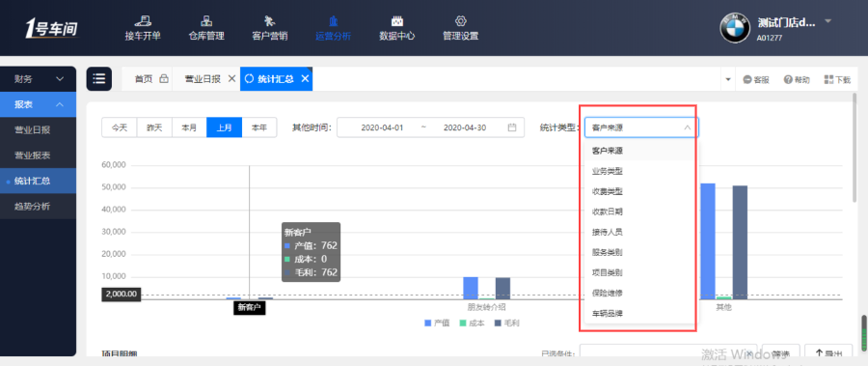Collapse the 报表 sidebar section
This screenshot has height=366, width=868.
pos(39,104)
